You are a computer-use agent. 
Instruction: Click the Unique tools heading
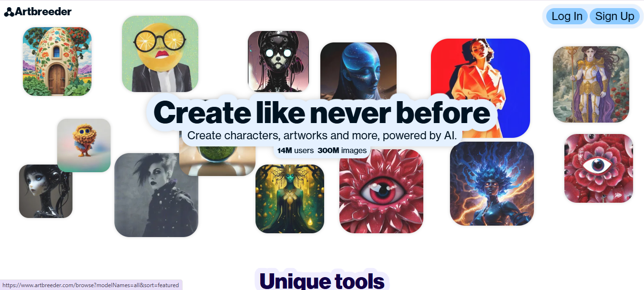pyautogui.click(x=322, y=280)
